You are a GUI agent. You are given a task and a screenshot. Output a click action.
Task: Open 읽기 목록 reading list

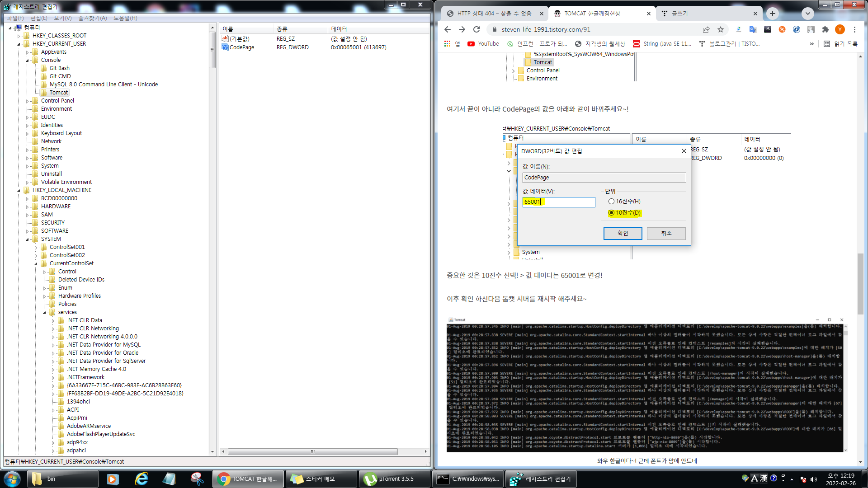(x=841, y=44)
